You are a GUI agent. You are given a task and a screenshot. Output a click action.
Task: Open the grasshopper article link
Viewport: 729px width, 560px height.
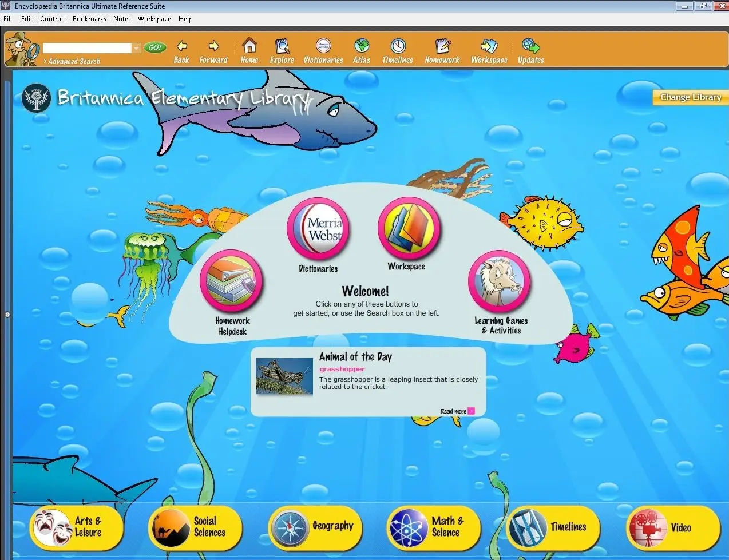342,369
